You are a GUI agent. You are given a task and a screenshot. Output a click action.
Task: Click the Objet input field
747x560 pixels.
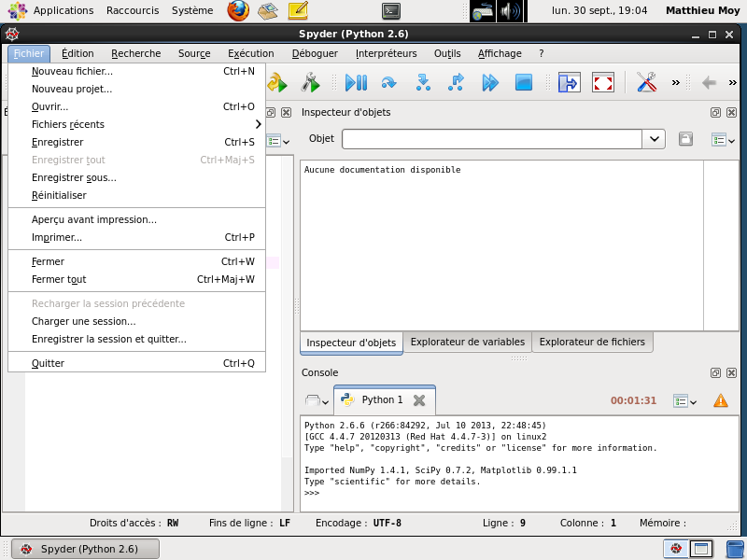coord(492,139)
